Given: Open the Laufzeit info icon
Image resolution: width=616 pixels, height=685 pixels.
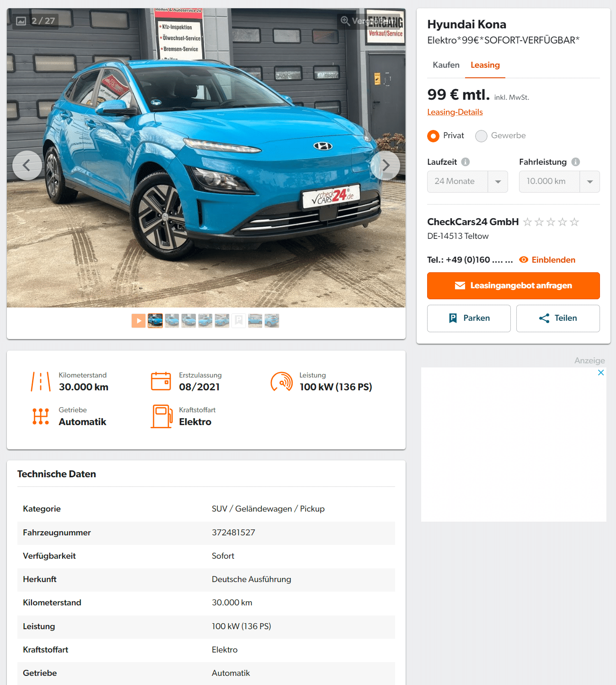Looking at the screenshot, I should 466,162.
